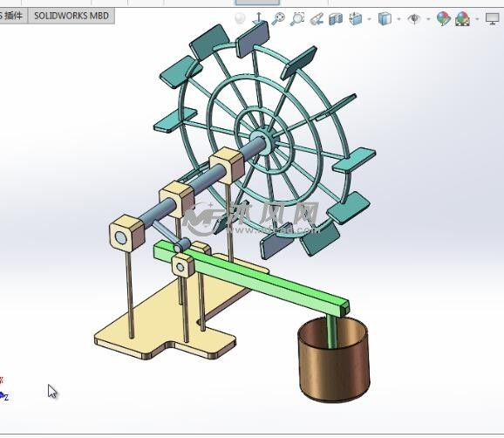The image size is (504, 438).
Task: Click the View Orientation cube icon
Action: pyautogui.click(x=356, y=18)
